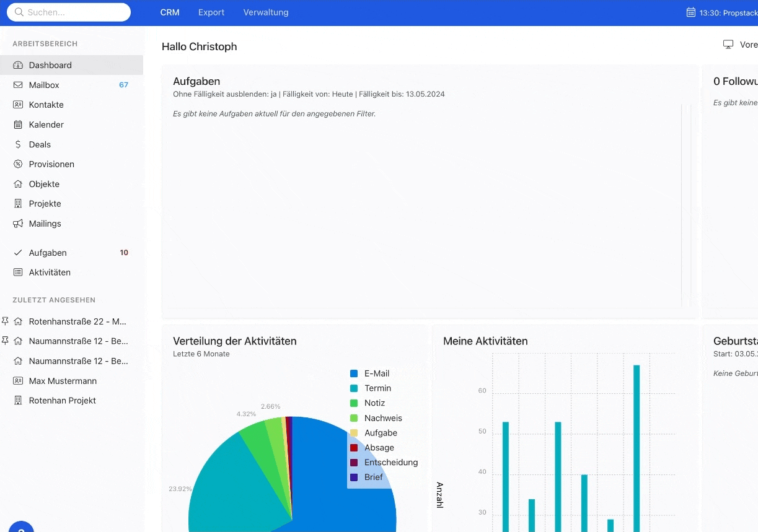The width and height of the screenshot is (758, 532).
Task: Open the 13:30 Propstack calendar reminder
Action: 723,12
